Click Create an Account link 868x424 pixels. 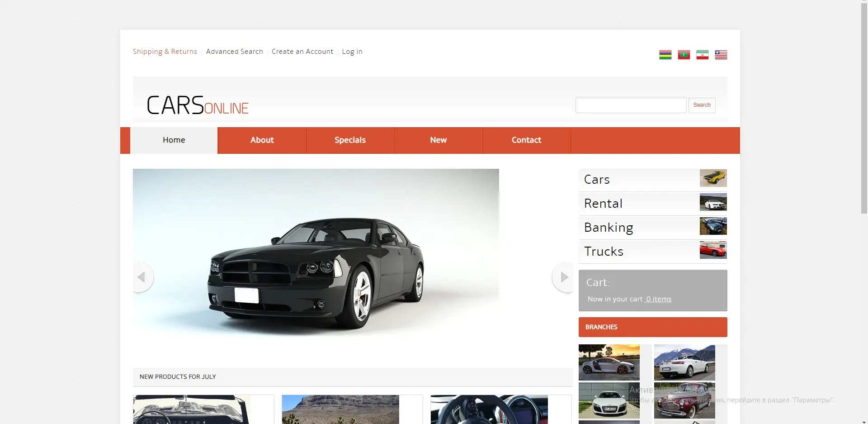(302, 52)
